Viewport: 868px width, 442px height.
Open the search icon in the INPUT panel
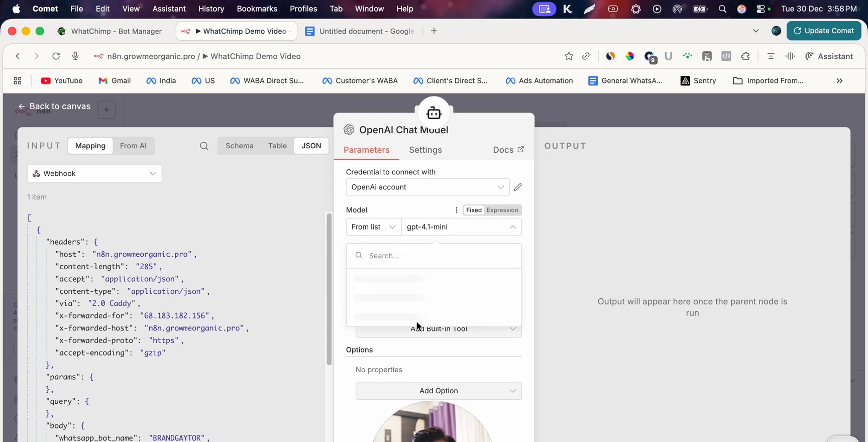tap(204, 146)
